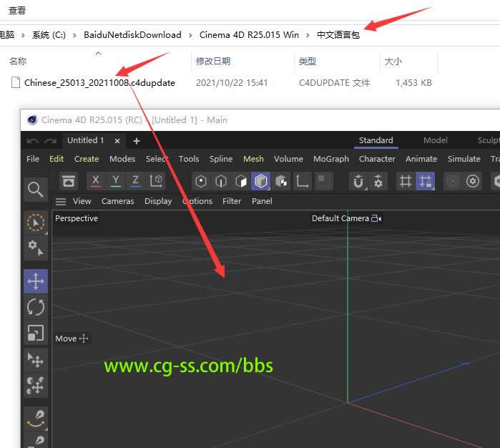Screen dimensions: 500x448
Task: Toggle the Y axis lock
Action: 116,181
